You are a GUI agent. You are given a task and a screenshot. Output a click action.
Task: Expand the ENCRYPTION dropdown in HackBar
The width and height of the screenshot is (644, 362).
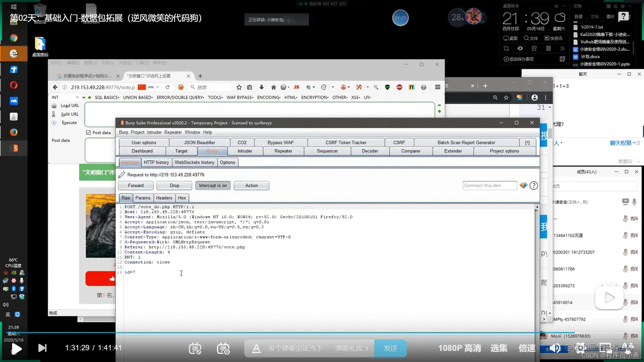pyautogui.click(x=315, y=97)
